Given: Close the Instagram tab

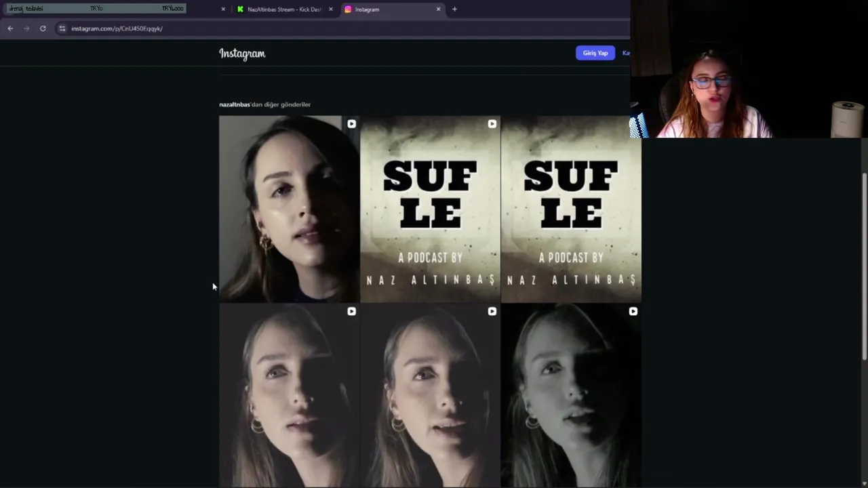Looking at the screenshot, I should 438,9.
